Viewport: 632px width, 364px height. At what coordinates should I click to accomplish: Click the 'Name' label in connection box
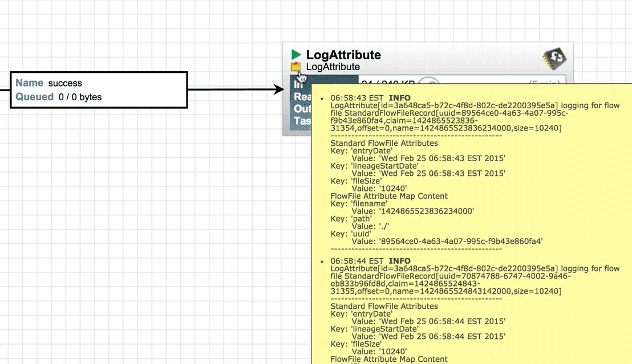coord(30,83)
